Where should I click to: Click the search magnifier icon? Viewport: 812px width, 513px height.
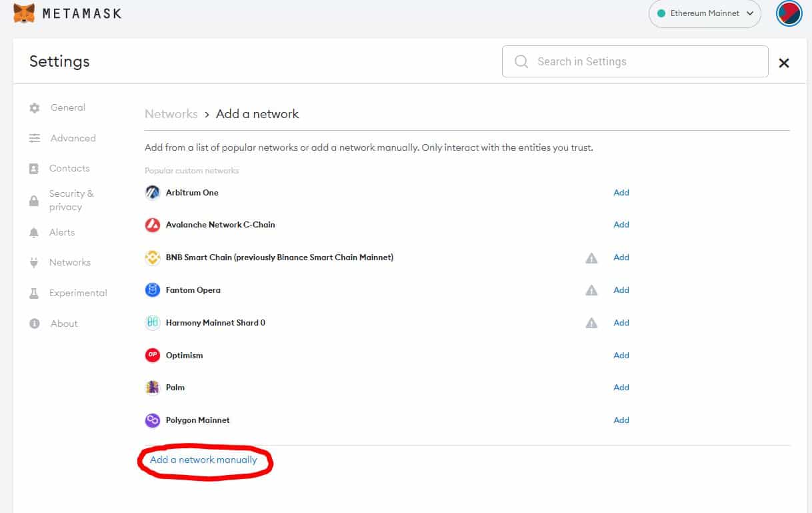pyautogui.click(x=521, y=61)
